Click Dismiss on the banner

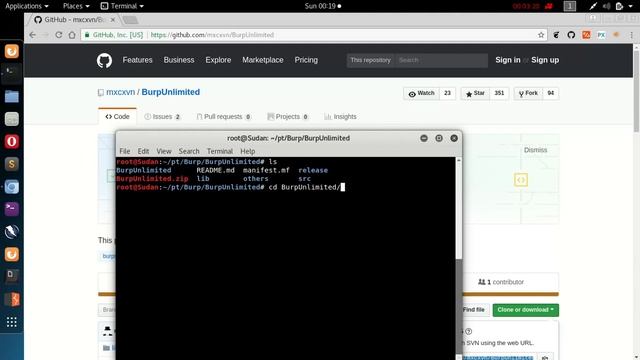click(535, 150)
